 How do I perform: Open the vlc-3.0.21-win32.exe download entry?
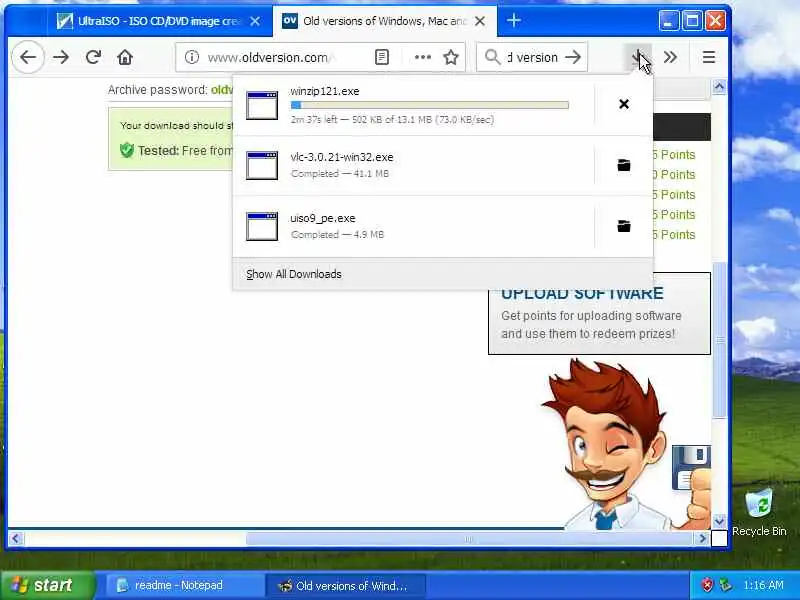[x=413, y=165]
